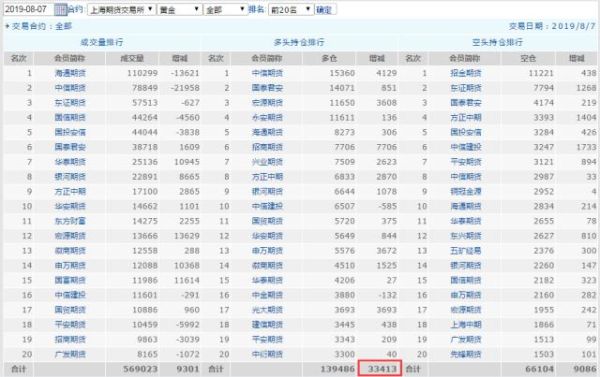Select the volume change value 13629
600x377 pixels.
187,236
